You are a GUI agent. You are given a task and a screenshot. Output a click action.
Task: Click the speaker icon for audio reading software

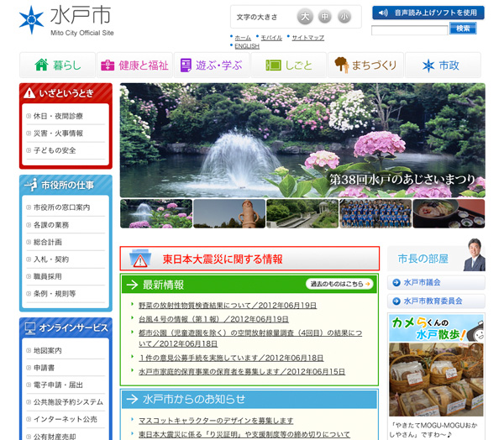383,13
